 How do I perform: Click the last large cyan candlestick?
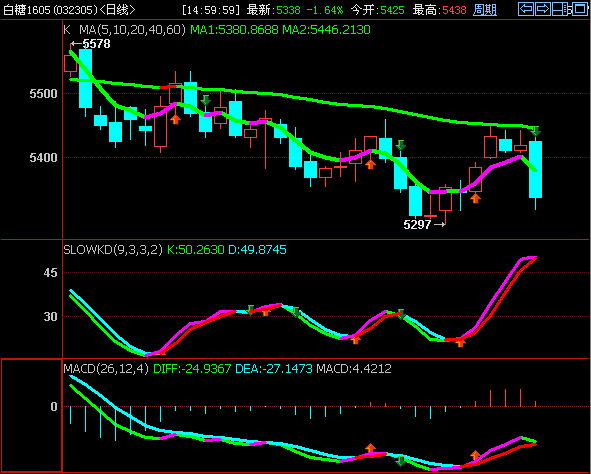pos(536,170)
